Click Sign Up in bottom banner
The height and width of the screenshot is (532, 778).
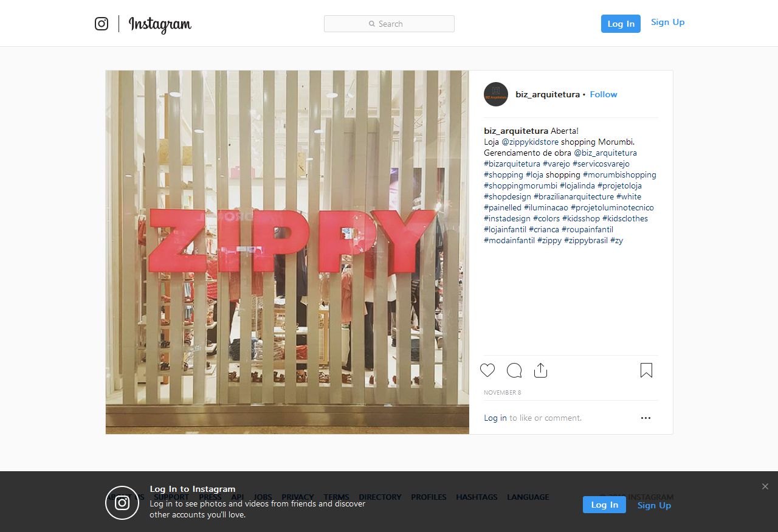click(654, 505)
